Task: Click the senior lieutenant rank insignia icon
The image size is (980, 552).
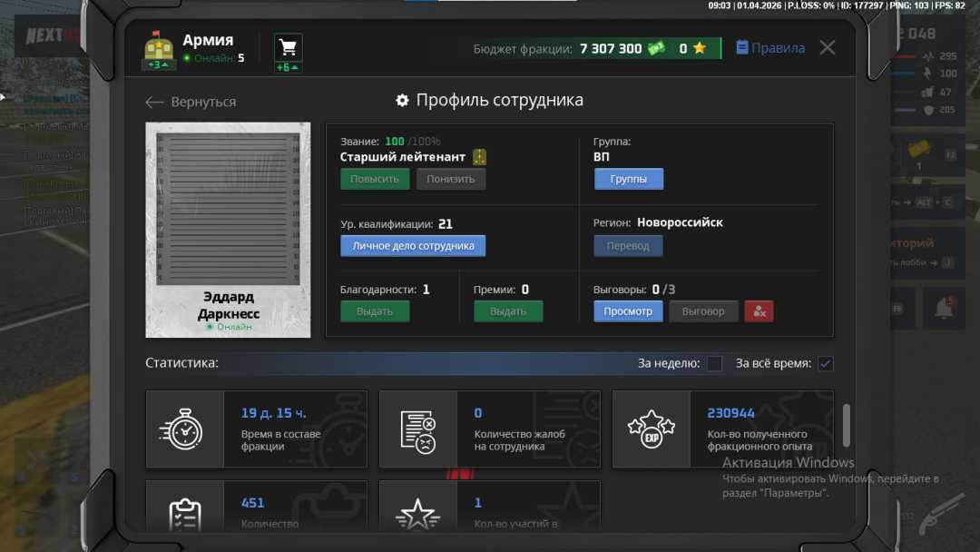Action: click(x=480, y=157)
